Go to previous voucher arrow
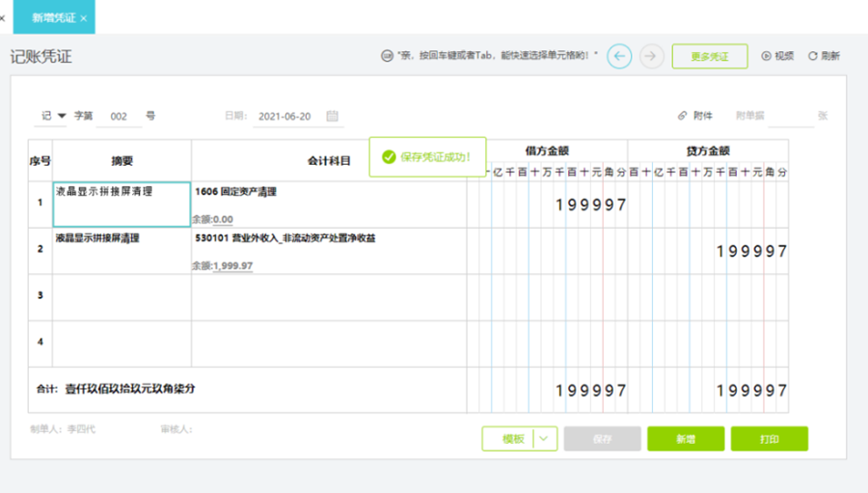Image resolution: width=868 pixels, height=493 pixels. (x=619, y=56)
